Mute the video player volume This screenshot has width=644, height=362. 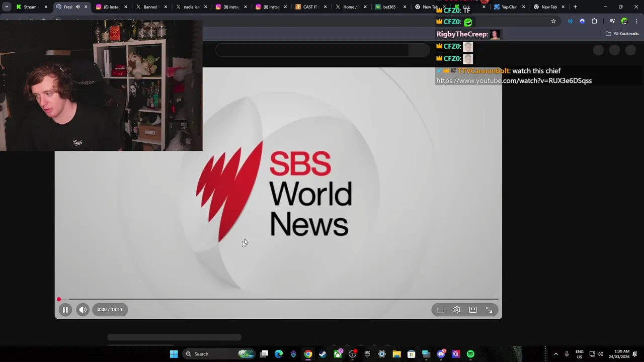83,310
